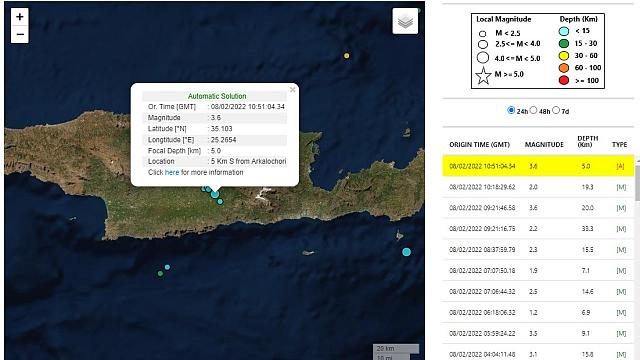Click the ORIGIN TIME (GMT) column header
Screen dimensions: 640x360
click(x=479, y=144)
